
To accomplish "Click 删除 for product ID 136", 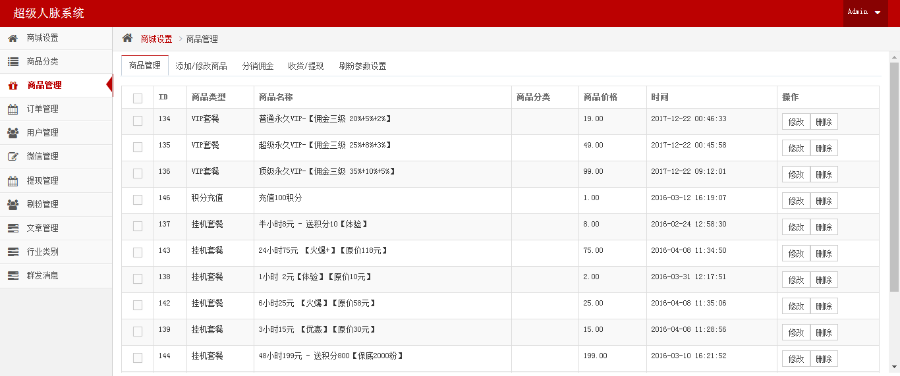I will 824,175.
